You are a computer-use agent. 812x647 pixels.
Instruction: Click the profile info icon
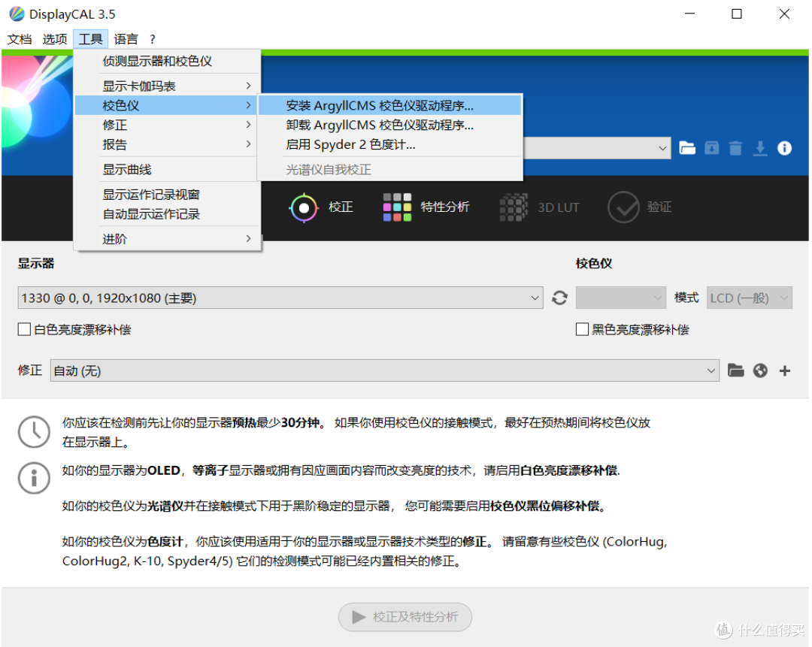click(x=785, y=148)
